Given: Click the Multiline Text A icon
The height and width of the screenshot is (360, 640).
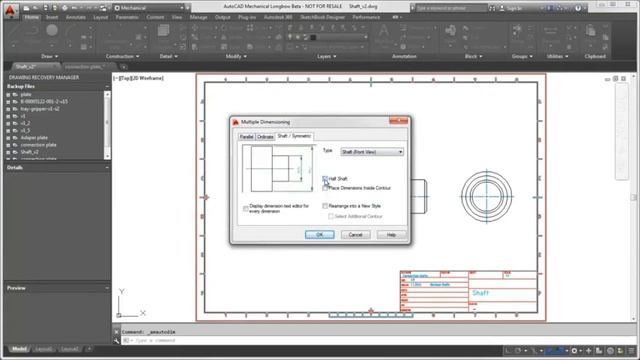Looking at the screenshot, I should (384, 31).
